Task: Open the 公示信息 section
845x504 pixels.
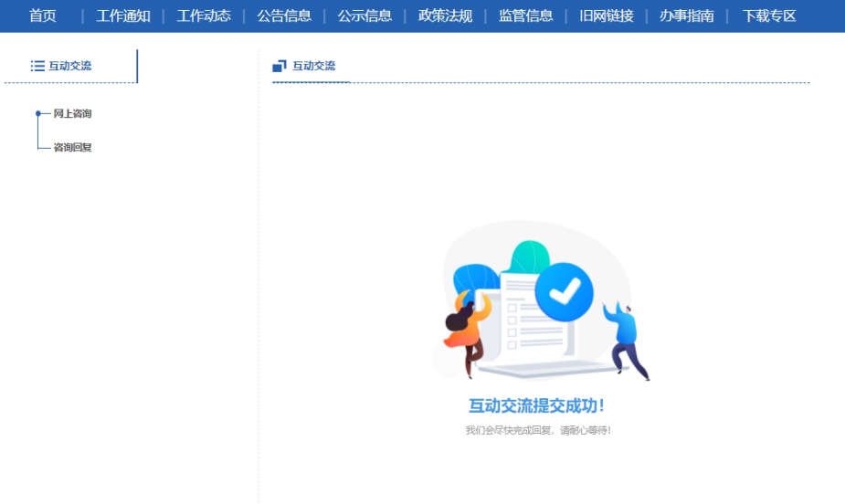Action: (x=364, y=16)
